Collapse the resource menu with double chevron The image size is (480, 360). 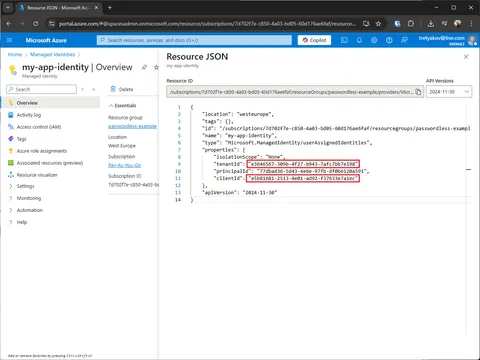click(94, 89)
